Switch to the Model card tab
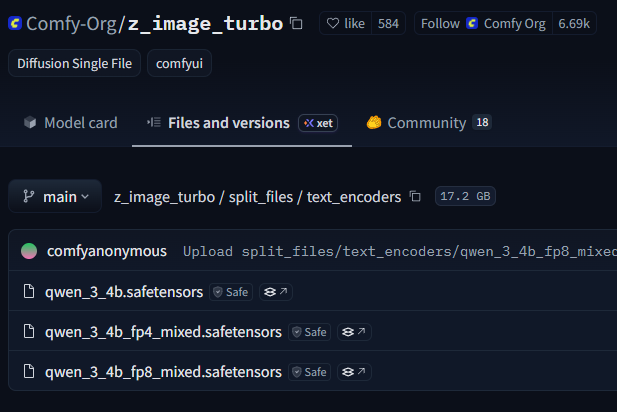617x412 pixels. [71, 123]
